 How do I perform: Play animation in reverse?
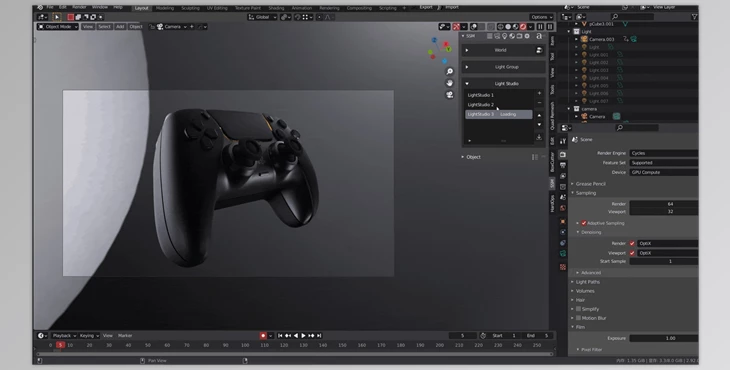click(296, 336)
